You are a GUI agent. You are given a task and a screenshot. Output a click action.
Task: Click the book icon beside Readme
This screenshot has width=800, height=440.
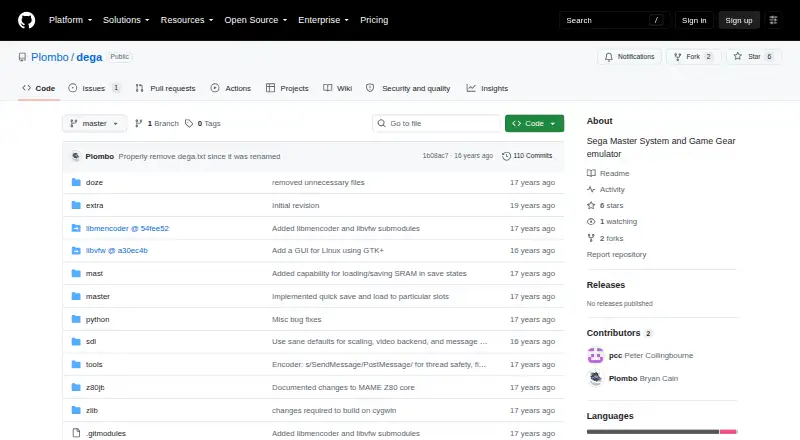click(591, 173)
